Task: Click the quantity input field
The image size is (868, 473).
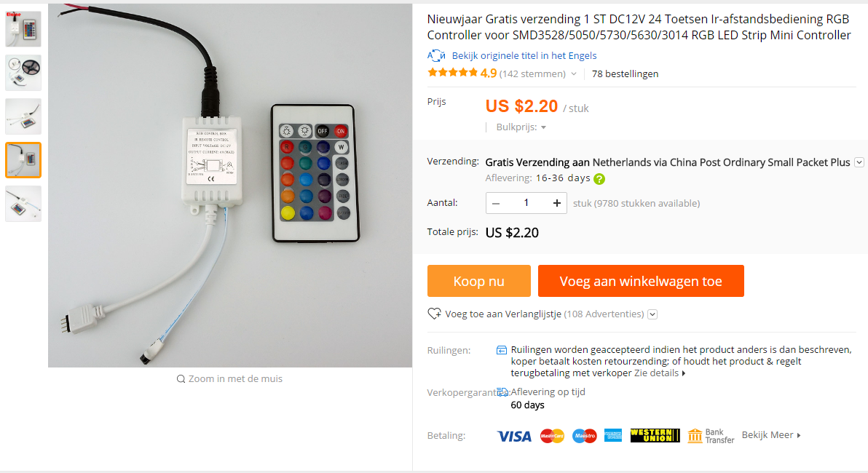Action: pos(526,203)
